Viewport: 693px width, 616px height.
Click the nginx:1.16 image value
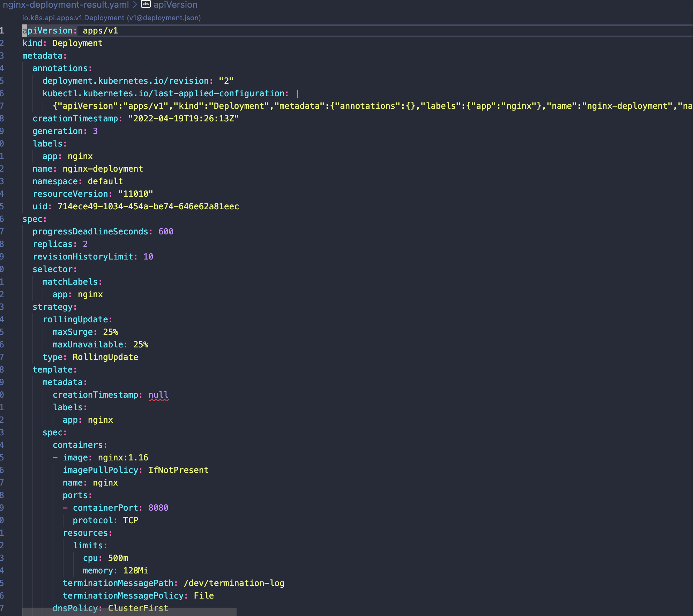tap(123, 458)
